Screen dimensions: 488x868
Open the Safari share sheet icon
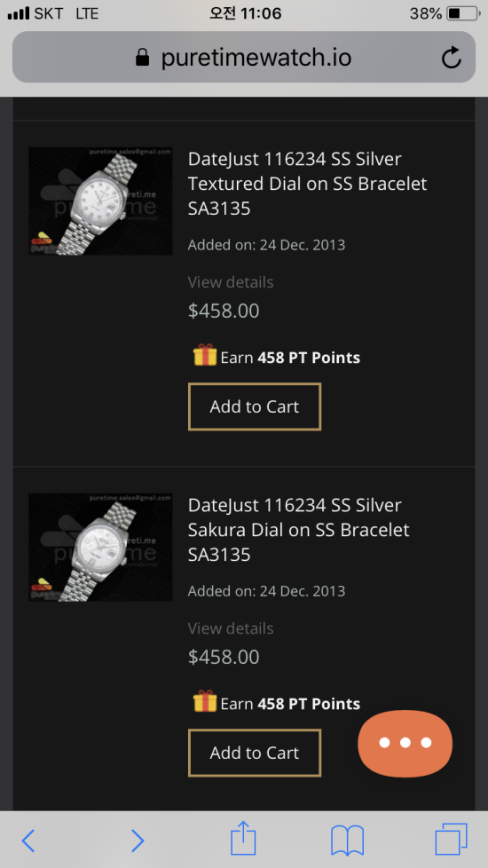click(x=243, y=839)
